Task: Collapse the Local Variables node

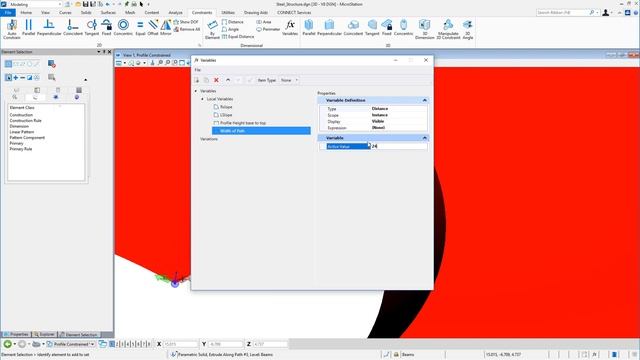Action: 202,99
